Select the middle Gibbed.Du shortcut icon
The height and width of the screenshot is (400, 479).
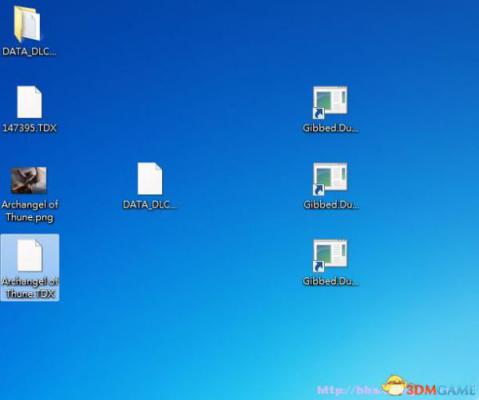point(330,179)
